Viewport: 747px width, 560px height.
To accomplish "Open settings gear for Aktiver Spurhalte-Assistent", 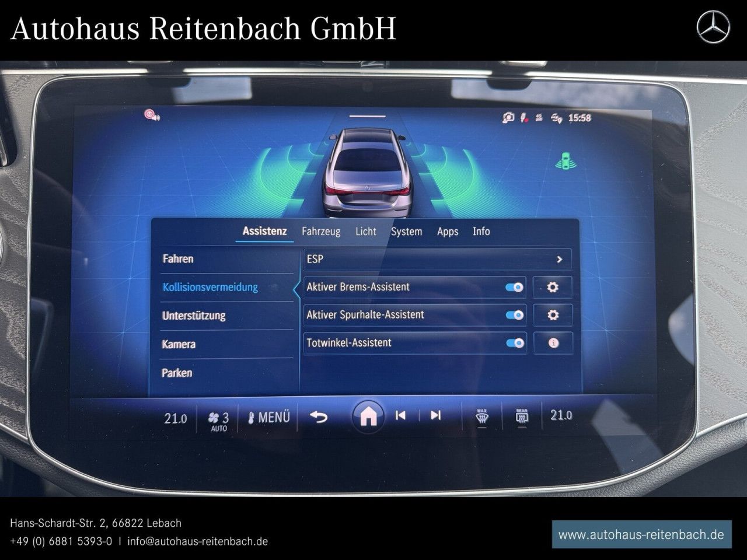I will (x=553, y=315).
